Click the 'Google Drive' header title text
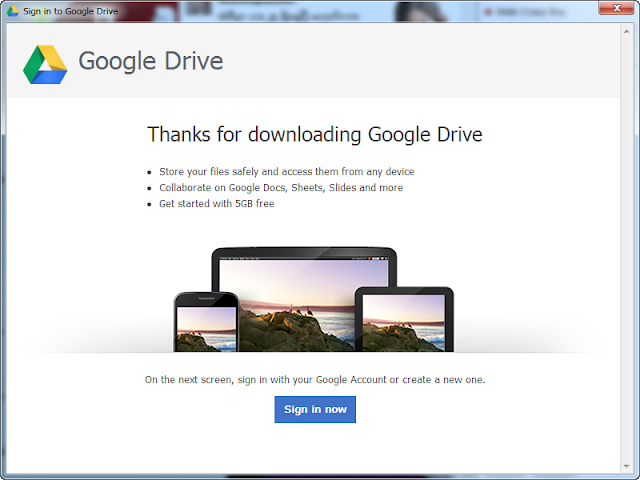Screen dimensions: 640x480 point(151,61)
